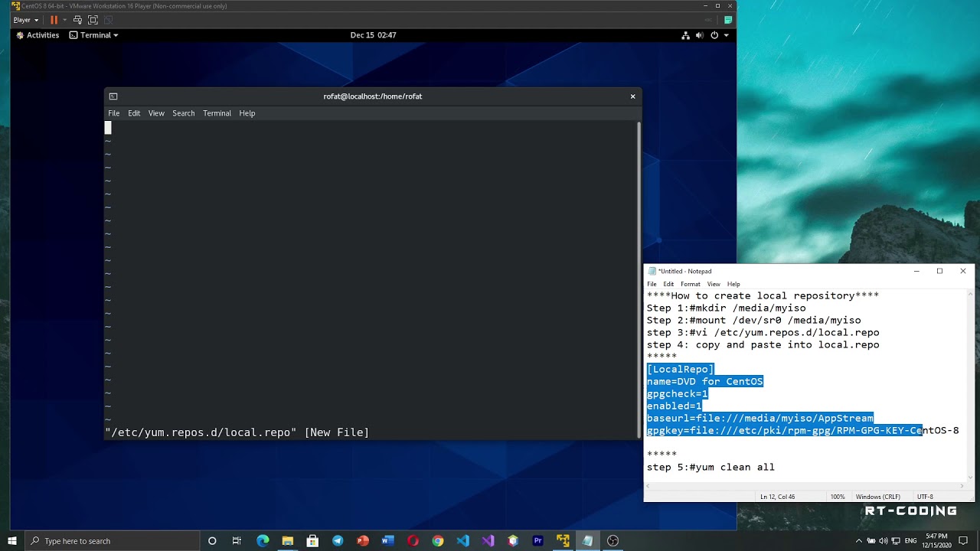
Task: Expand the GNOME system menu arrow
Action: tap(726, 35)
